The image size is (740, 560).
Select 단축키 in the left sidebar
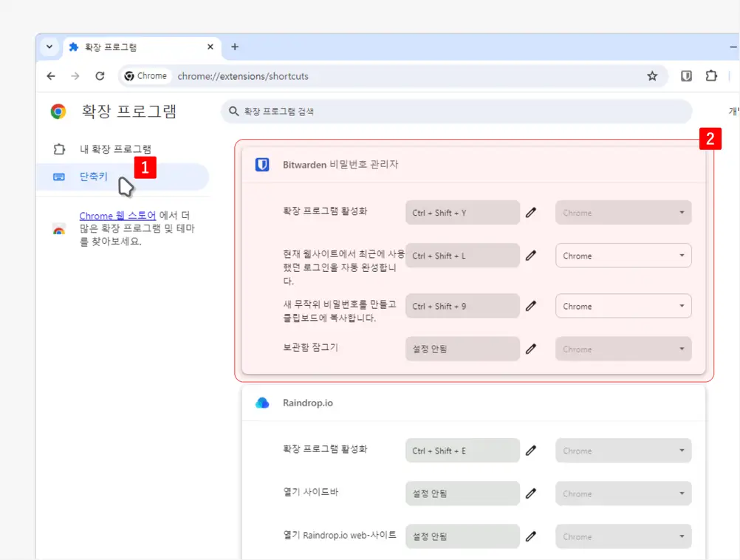point(94,177)
